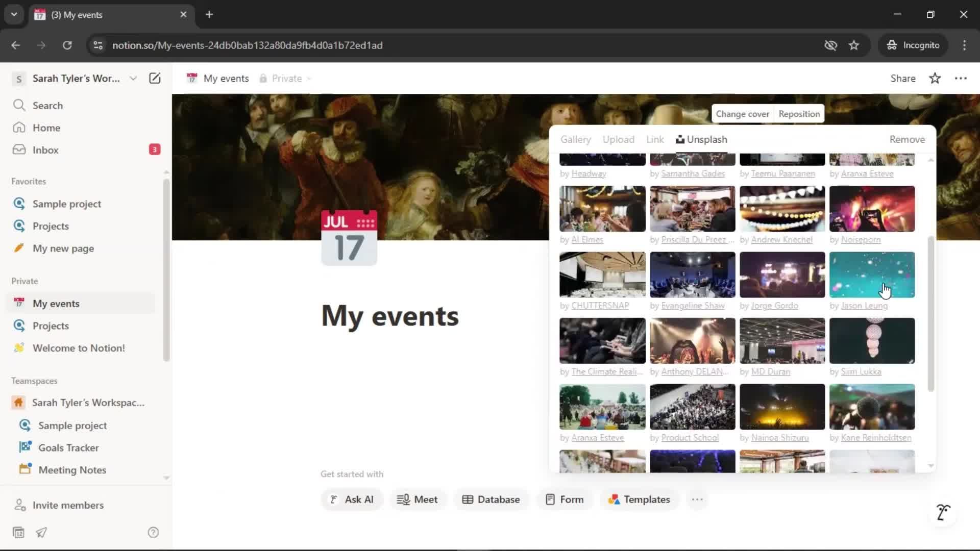980x551 pixels.
Task: Open Sim Lukka author link
Action: coord(861,371)
